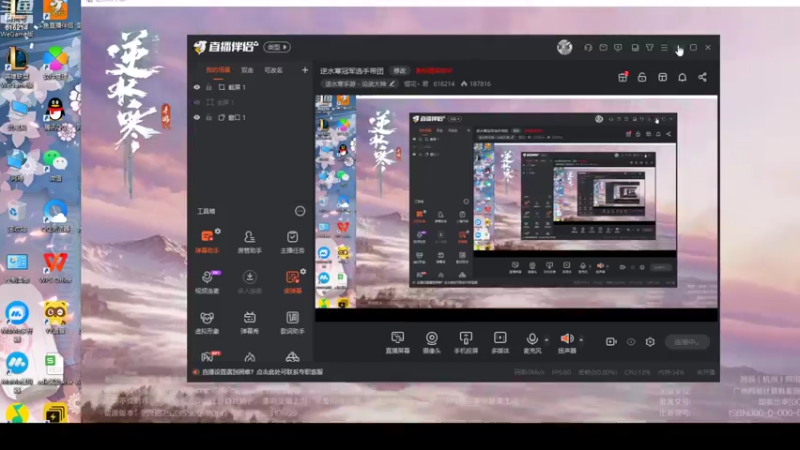The height and width of the screenshot is (450, 800).
Task: Collapse the 工具箱 toolbox panel
Action: pyautogui.click(x=300, y=211)
